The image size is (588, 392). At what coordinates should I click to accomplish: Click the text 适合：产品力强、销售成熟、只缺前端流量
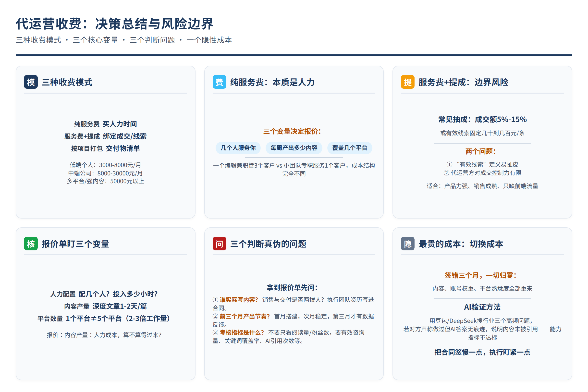point(482,186)
